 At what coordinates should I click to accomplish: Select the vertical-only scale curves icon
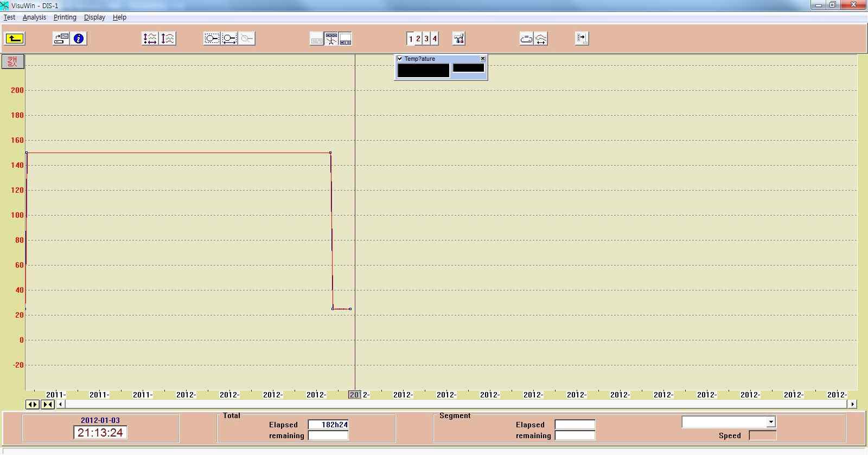tap(168, 39)
